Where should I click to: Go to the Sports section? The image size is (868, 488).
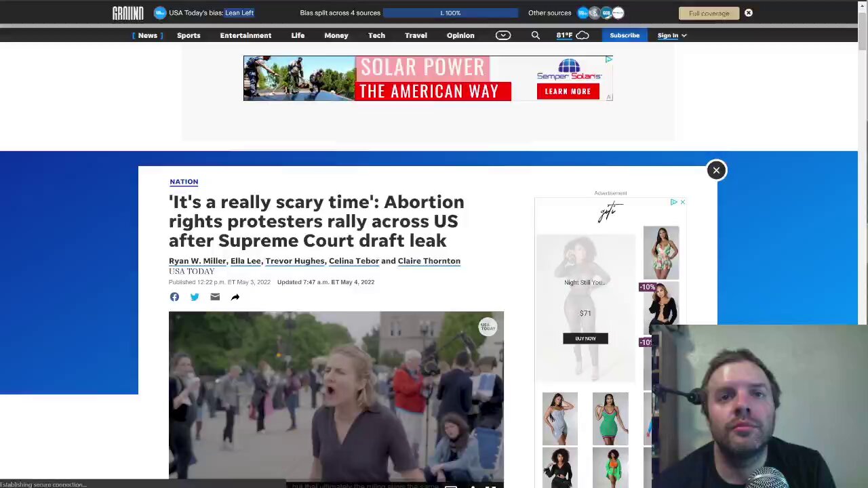[189, 35]
